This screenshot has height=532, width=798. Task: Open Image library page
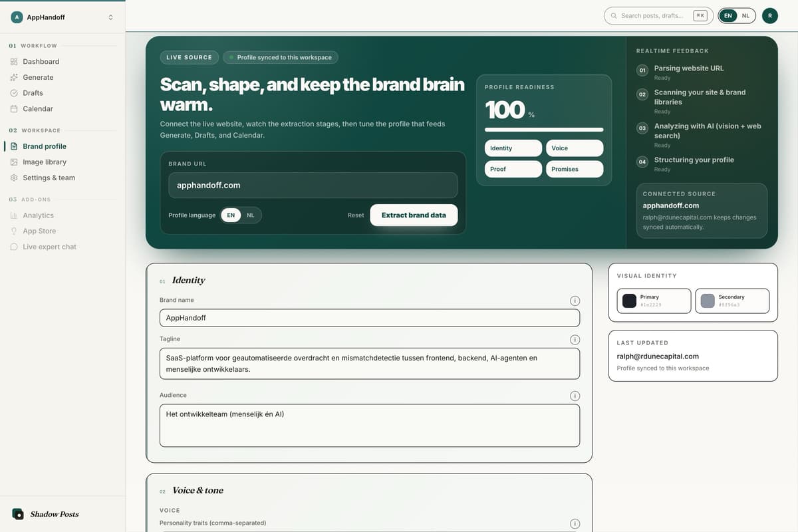tap(45, 162)
